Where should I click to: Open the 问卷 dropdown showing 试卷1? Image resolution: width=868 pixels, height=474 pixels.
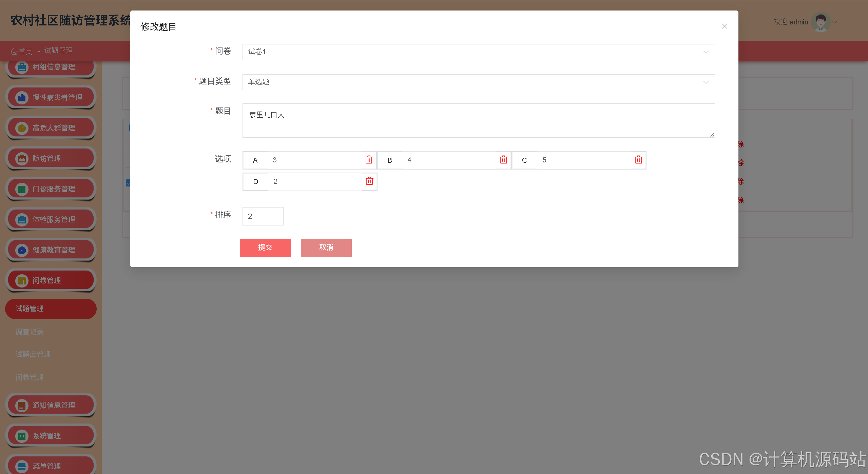coord(478,52)
